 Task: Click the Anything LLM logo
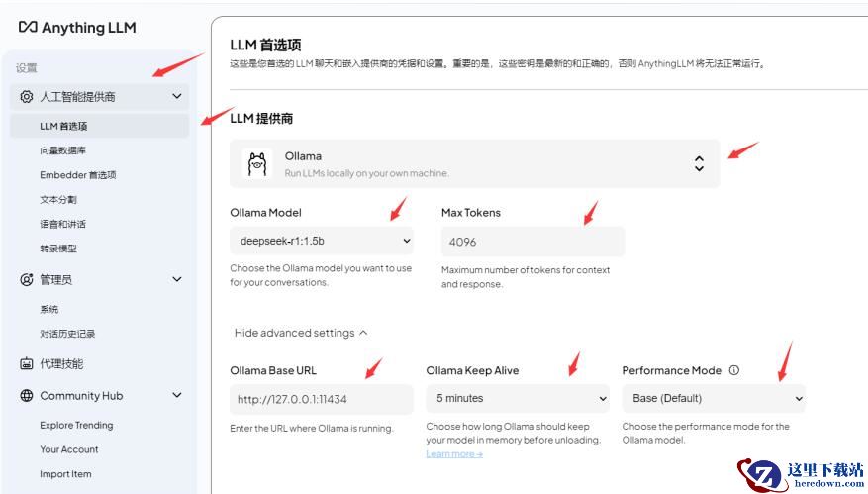click(x=77, y=27)
